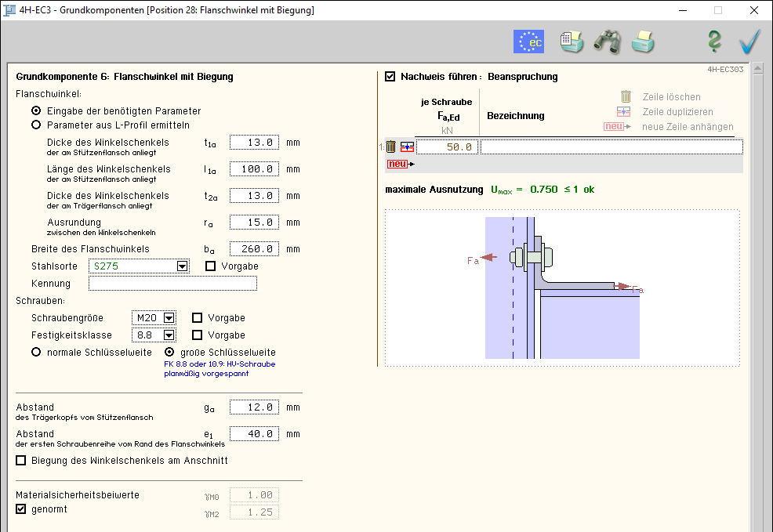Enable 'Biegung des Winkelschenkels am Anschnitt'
This screenshot has width=773, height=532.
[21, 460]
